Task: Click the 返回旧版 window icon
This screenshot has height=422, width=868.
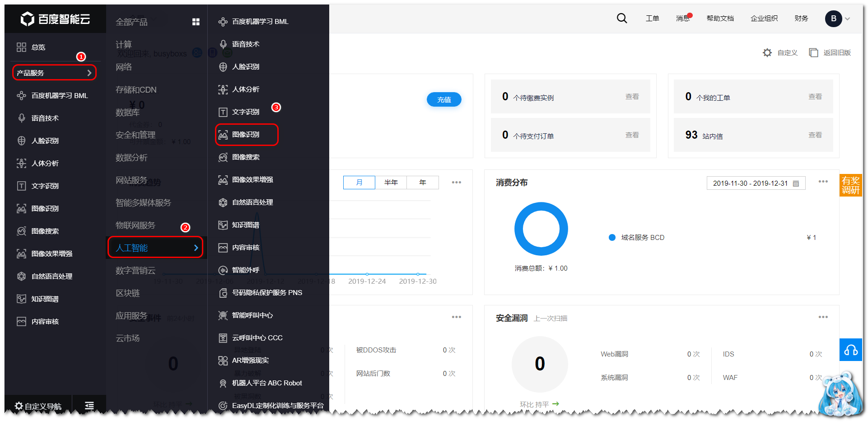Action: 813,53
